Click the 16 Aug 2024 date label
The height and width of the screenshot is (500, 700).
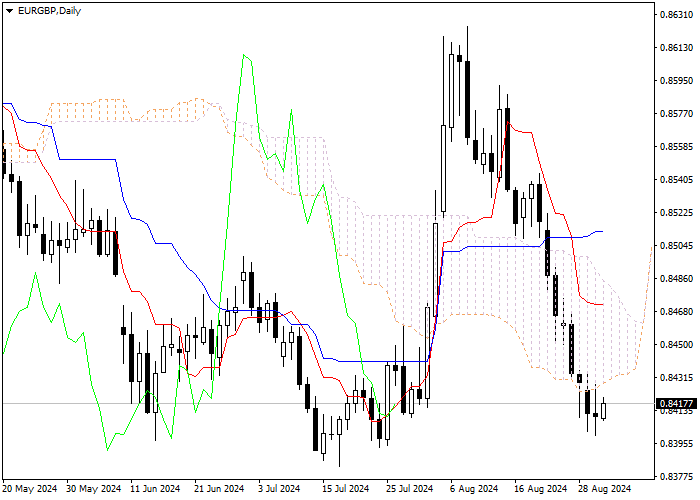540,489
